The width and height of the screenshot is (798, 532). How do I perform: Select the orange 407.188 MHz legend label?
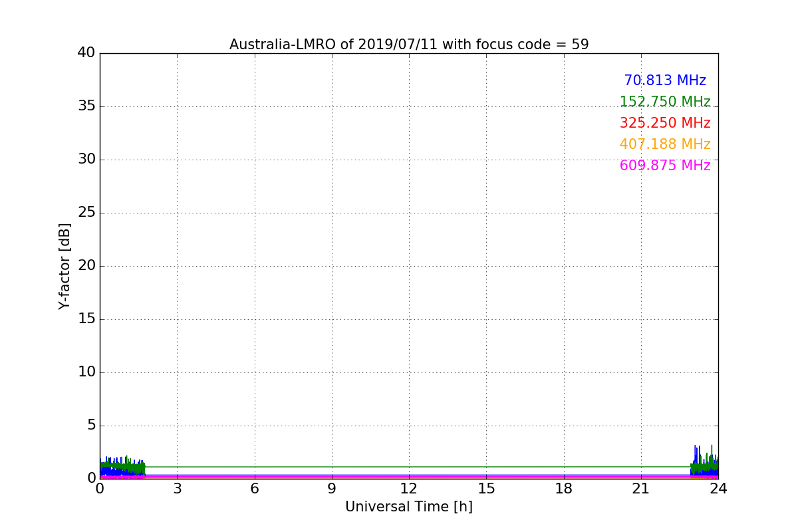(665, 144)
